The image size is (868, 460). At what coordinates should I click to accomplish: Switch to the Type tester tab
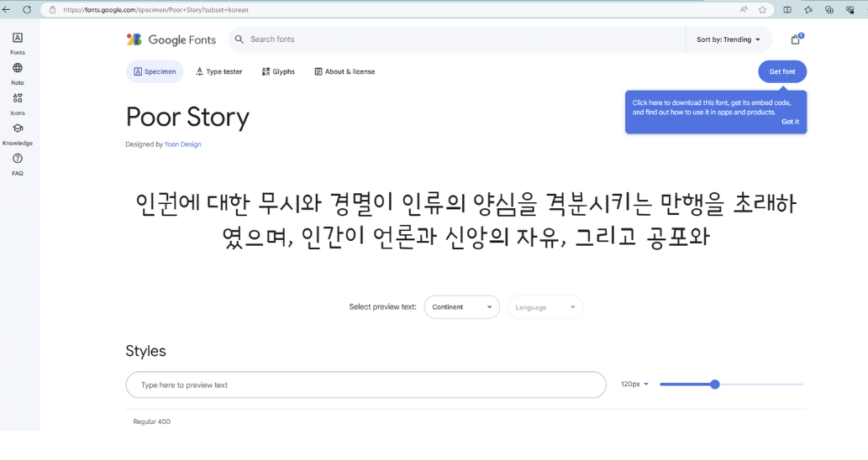point(218,71)
